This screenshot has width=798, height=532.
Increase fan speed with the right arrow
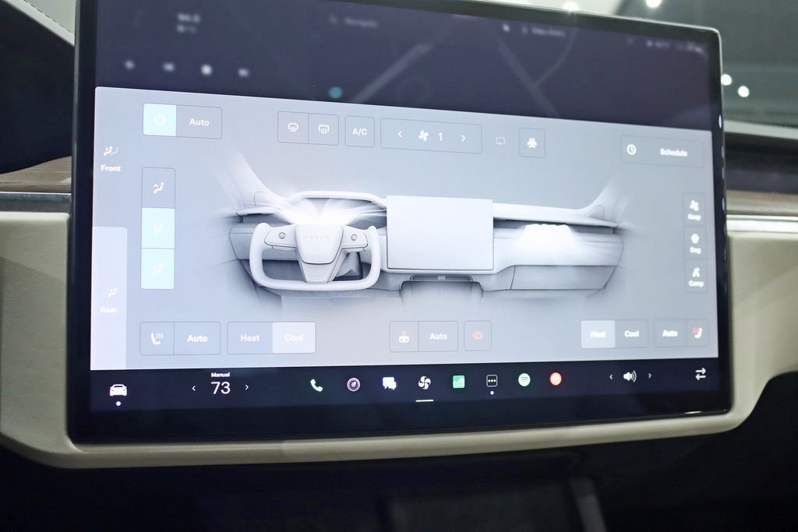(463, 137)
